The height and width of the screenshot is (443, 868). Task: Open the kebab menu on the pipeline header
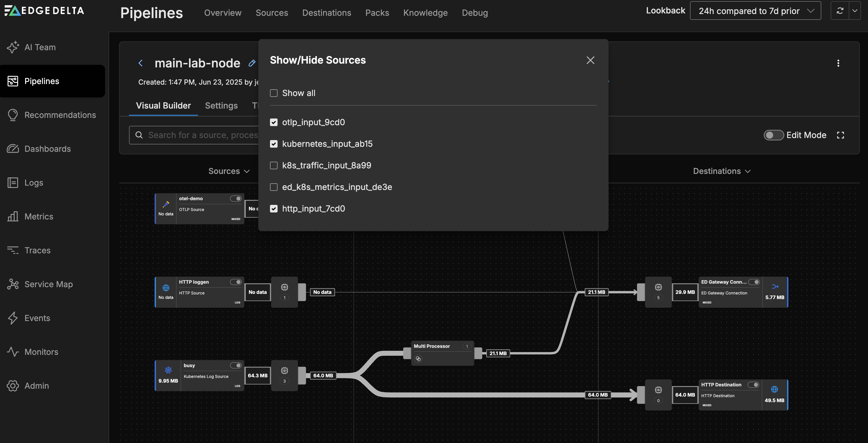pos(838,63)
